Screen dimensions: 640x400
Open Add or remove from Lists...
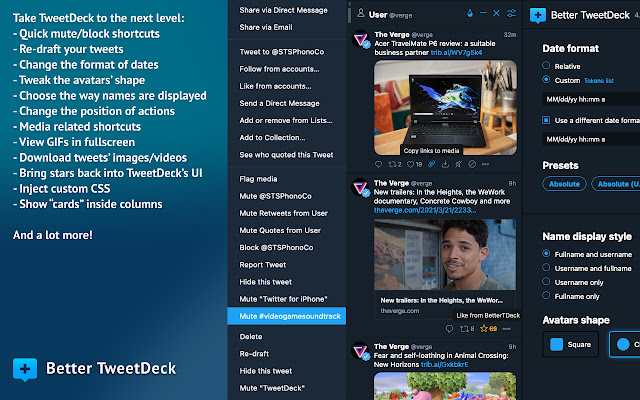(x=287, y=120)
